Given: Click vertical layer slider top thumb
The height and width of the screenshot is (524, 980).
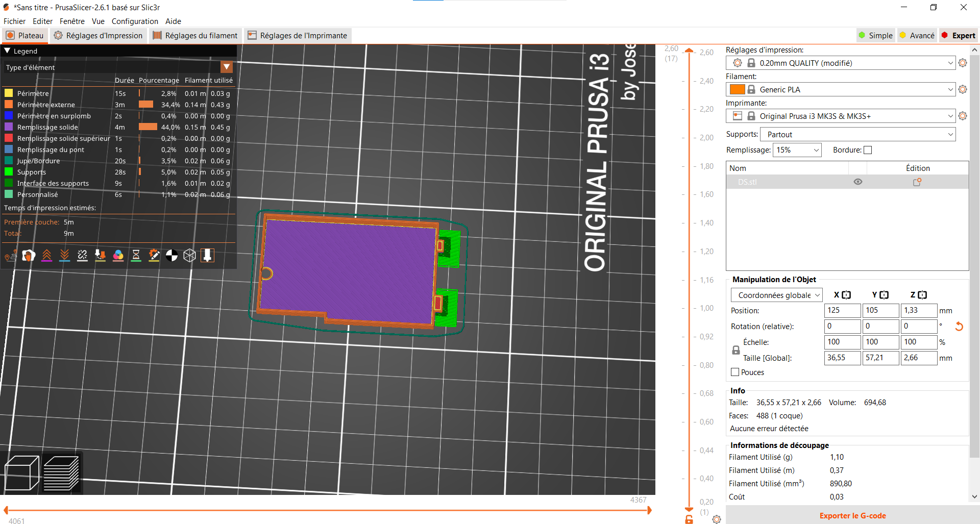Looking at the screenshot, I should 689,51.
